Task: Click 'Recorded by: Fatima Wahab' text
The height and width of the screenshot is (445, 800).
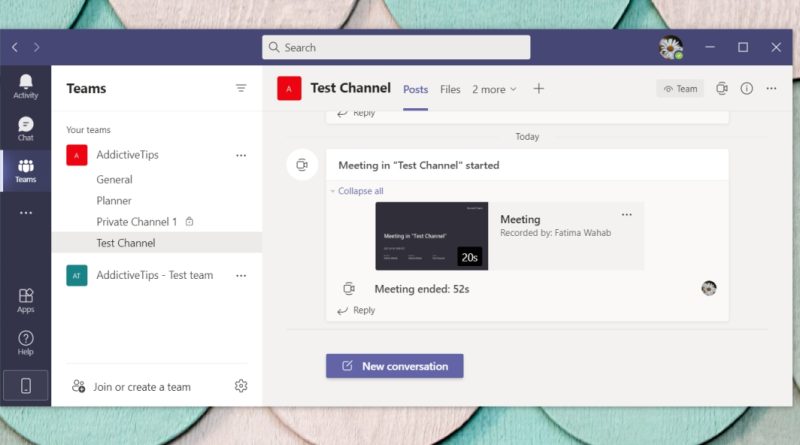Action: [x=555, y=233]
